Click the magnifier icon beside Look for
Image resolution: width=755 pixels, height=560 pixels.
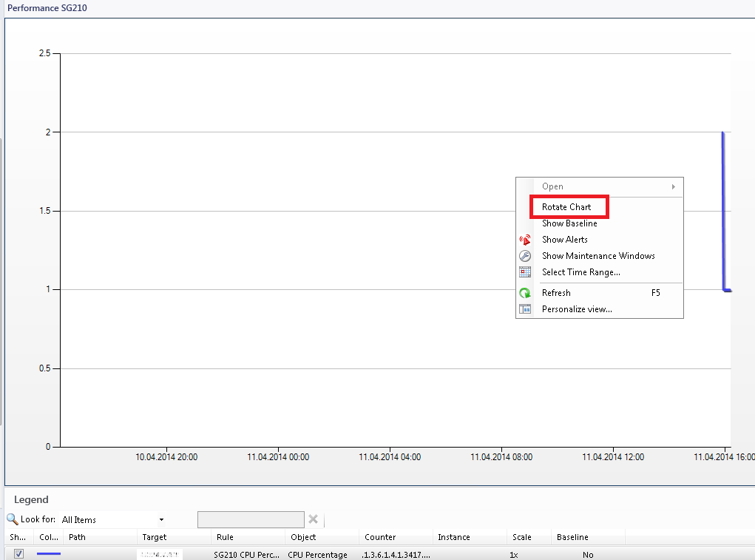click(x=13, y=519)
